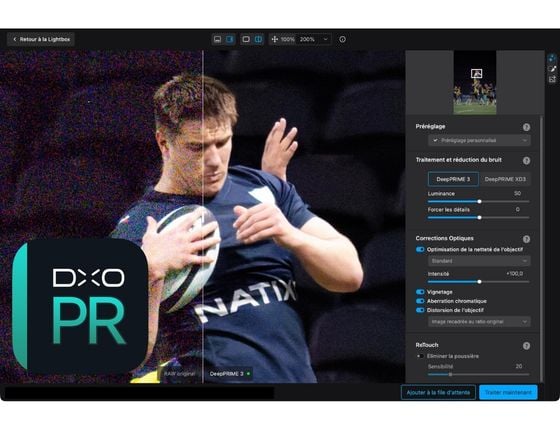Click the settings panel vertical scrollbar
This screenshot has height=430, width=560.
coord(542,249)
